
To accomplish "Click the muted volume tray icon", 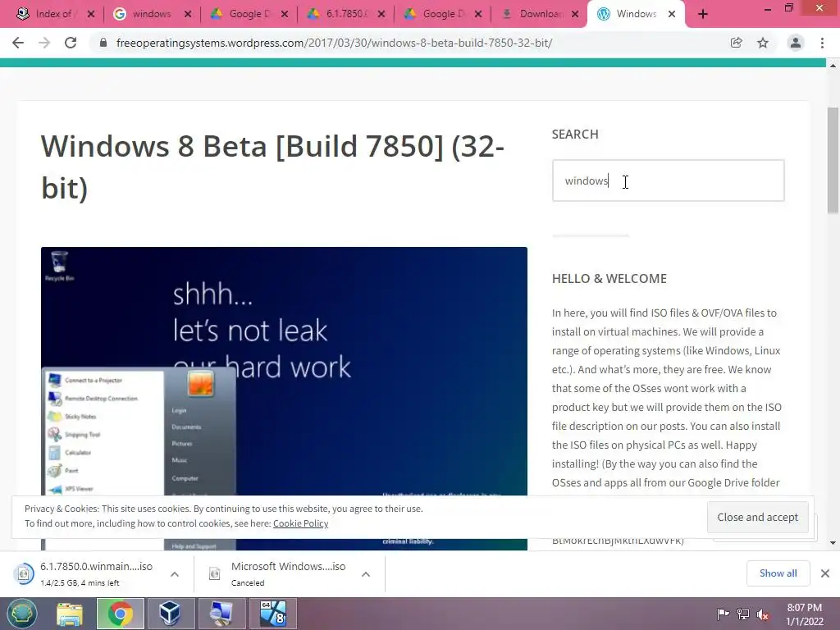I will 763,614.
